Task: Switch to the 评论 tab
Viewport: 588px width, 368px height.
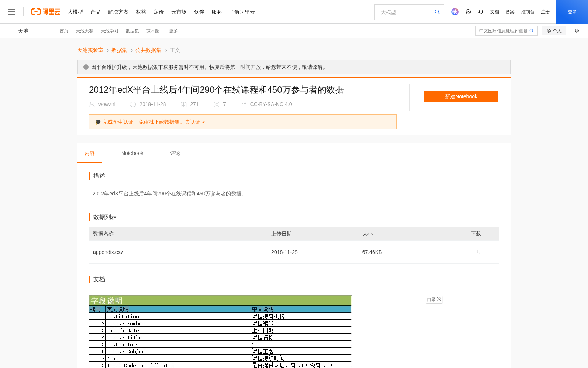Action: 175,153
